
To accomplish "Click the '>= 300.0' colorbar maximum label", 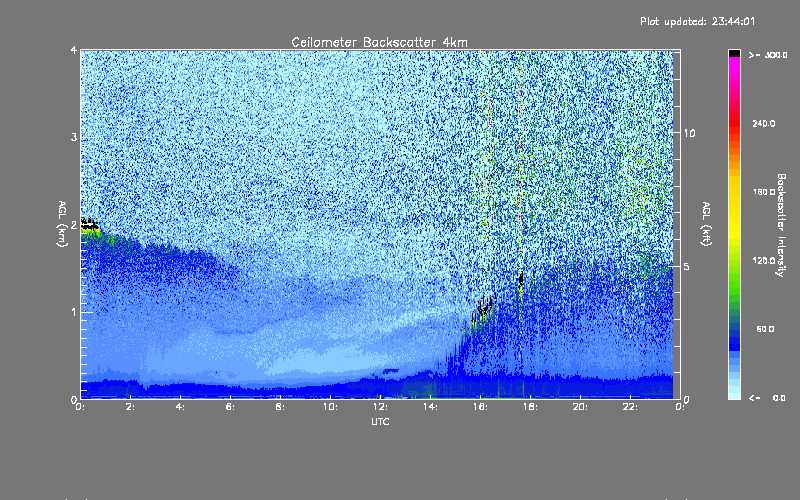I will pyautogui.click(x=768, y=55).
